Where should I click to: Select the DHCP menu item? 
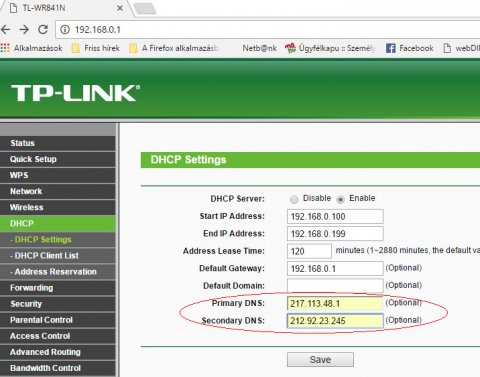58,223
